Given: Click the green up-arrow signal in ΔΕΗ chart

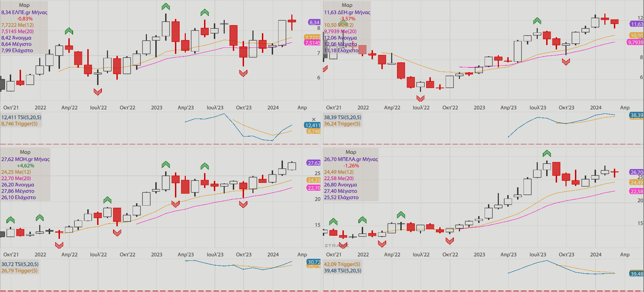Looking at the screenshot, I should pos(537,21).
